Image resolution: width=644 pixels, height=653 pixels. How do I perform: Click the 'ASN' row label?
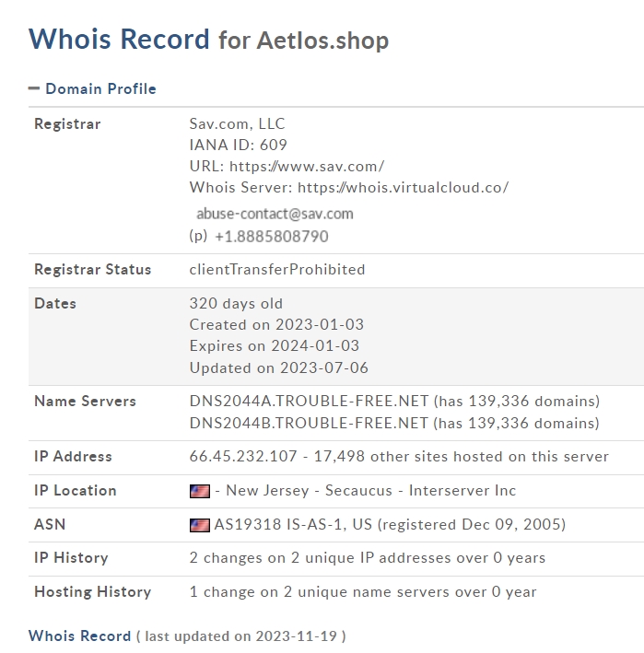click(50, 524)
